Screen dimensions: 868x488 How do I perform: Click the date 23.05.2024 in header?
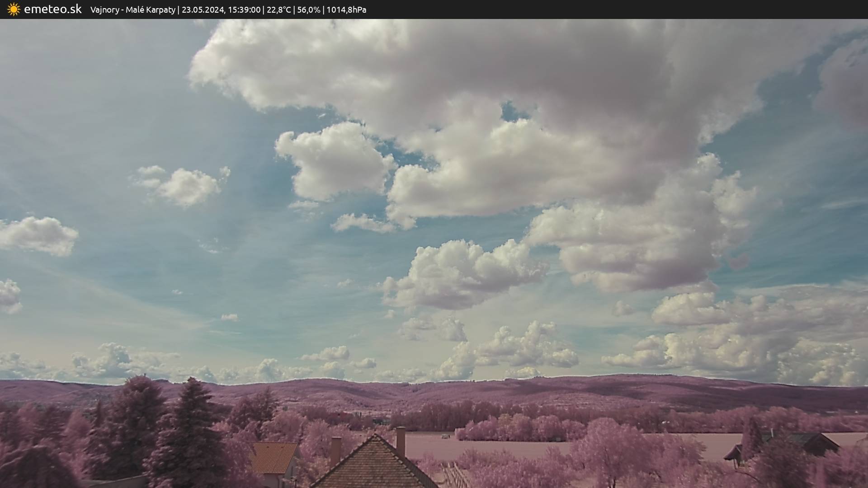click(x=203, y=9)
